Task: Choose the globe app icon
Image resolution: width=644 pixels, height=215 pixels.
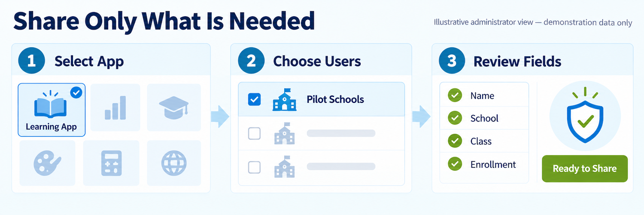Action: click(x=174, y=163)
